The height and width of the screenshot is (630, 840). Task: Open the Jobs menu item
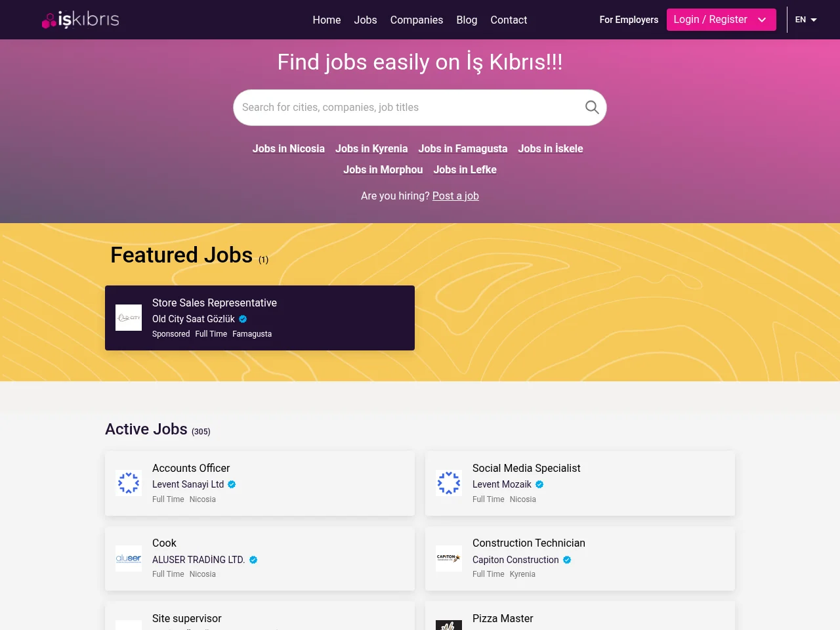(366, 20)
